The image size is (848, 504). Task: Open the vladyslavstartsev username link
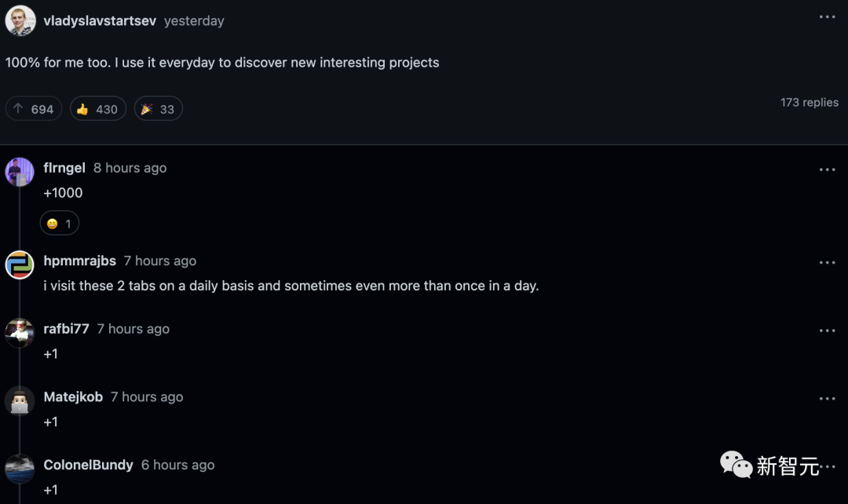coord(100,21)
